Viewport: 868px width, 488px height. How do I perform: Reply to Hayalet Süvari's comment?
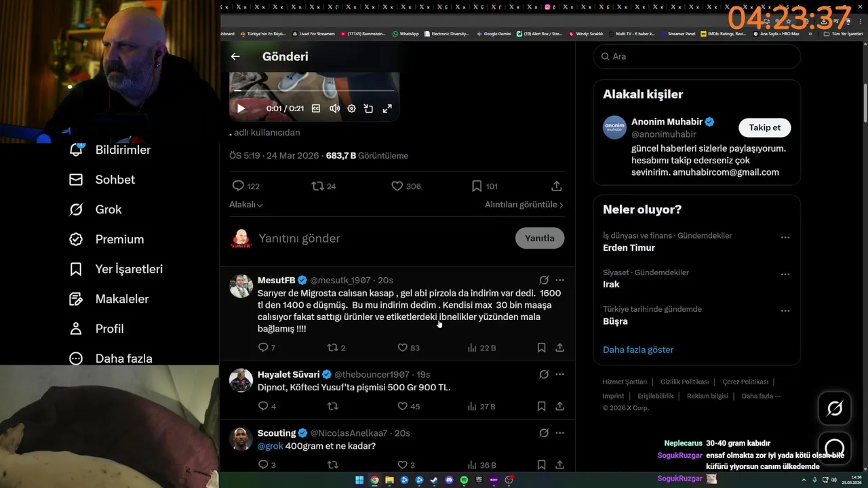click(267, 407)
